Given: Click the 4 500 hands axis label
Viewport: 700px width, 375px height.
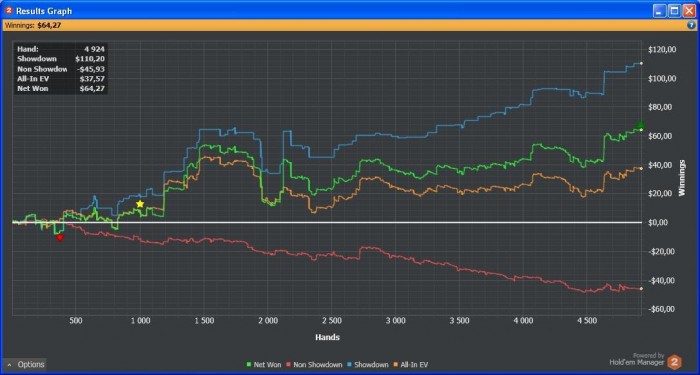Looking at the screenshot, I should click(x=587, y=321).
